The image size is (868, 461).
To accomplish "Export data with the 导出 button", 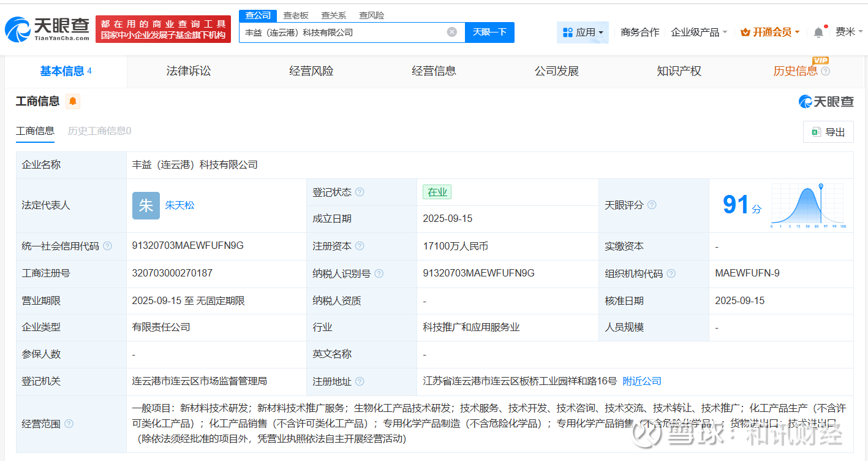I will [x=828, y=132].
